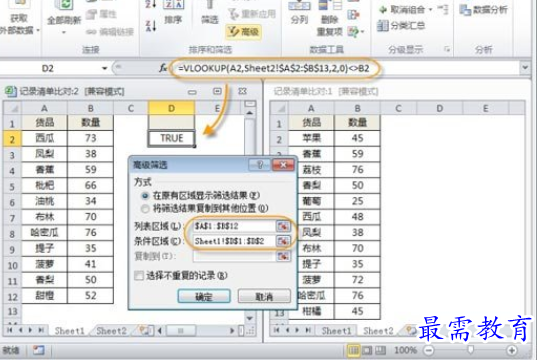Viewport: 540px width, 360px height.
Task: Click Data Analysis (数据分析) button
Action: (x=484, y=10)
